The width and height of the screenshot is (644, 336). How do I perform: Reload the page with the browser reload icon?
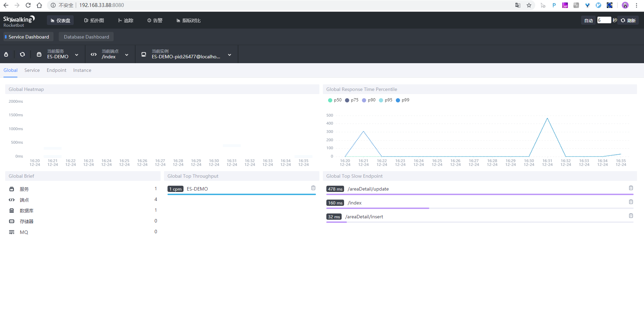point(28,5)
